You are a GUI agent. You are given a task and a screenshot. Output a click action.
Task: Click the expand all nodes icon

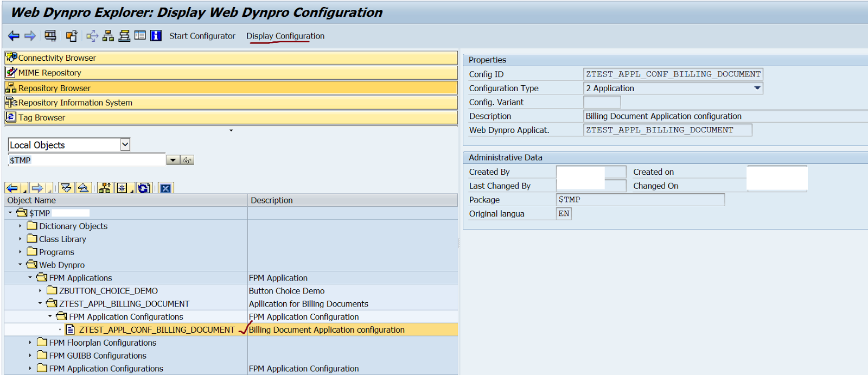pyautogui.click(x=66, y=188)
